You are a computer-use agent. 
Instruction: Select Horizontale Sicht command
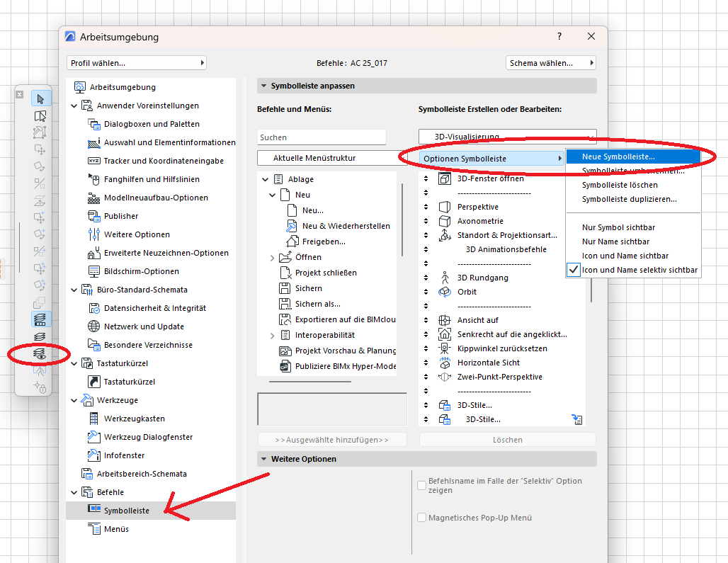pyautogui.click(x=488, y=363)
